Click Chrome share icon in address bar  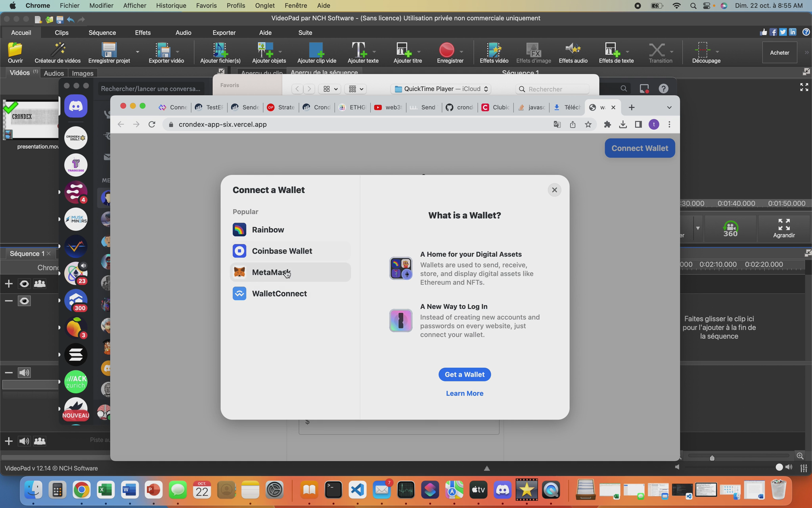(x=573, y=125)
